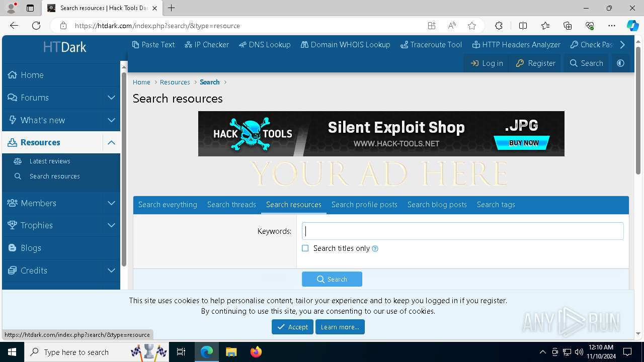Toggle dark/light style icon
Screen dimensions: 644x362
pos(620,63)
